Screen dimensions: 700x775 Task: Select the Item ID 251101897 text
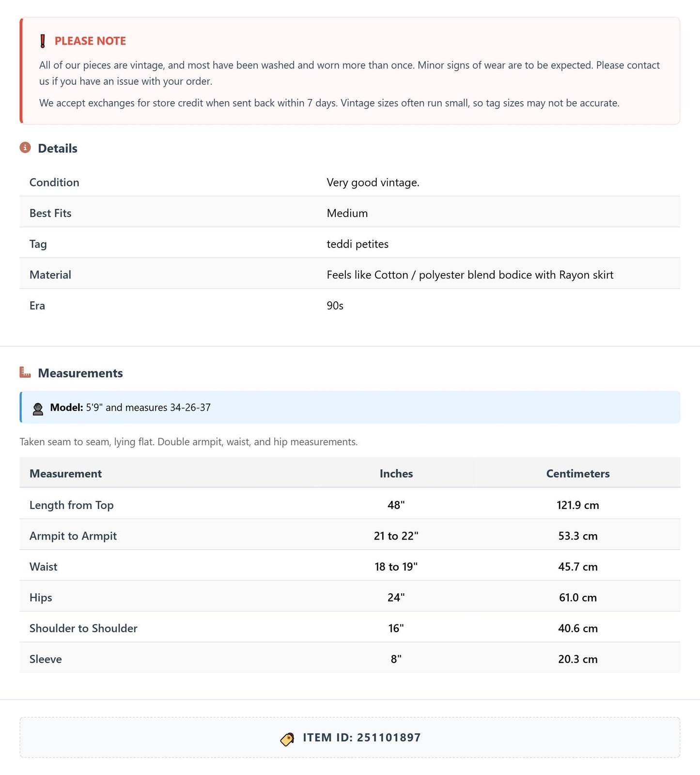(362, 738)
